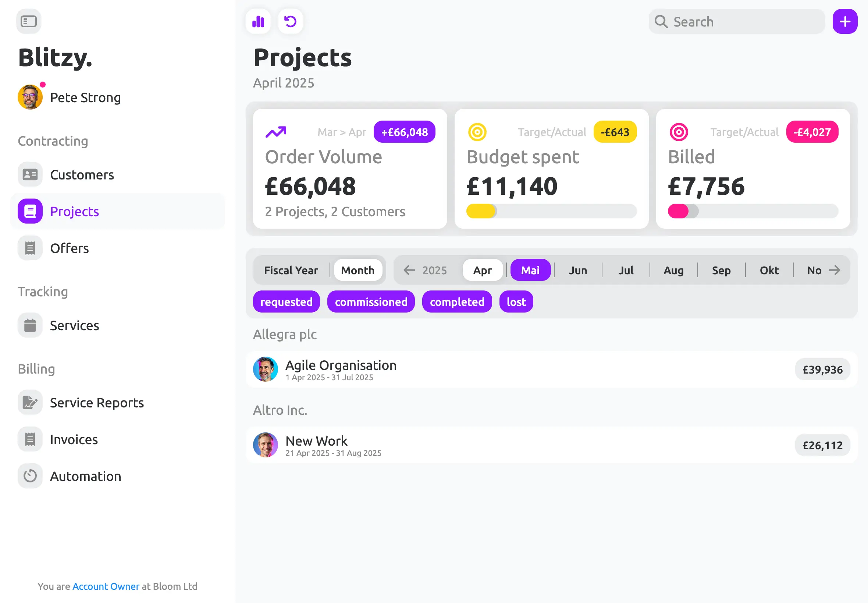Screen dimensions: 868x603
Task: Show later months with right arrow
Action: (835, 270)
